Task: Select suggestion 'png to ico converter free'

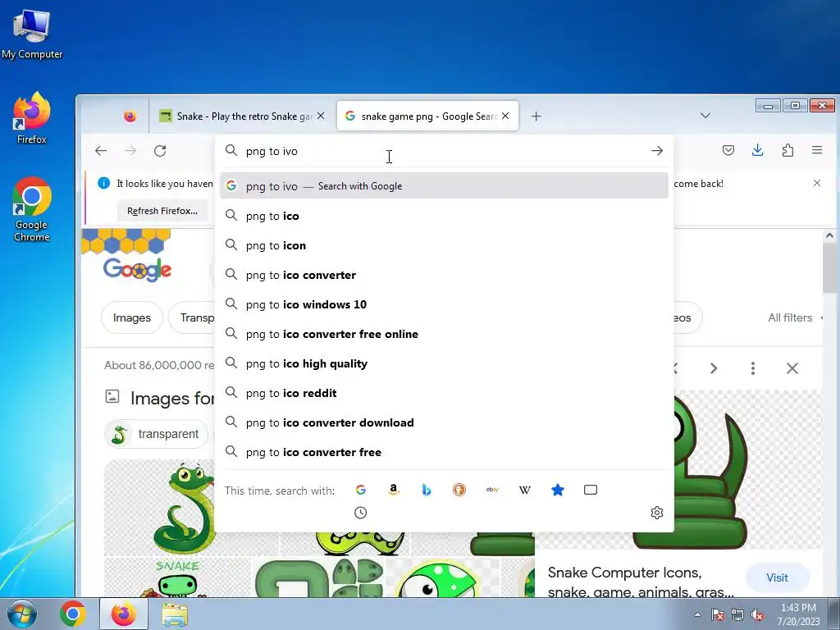Action: 444,452
